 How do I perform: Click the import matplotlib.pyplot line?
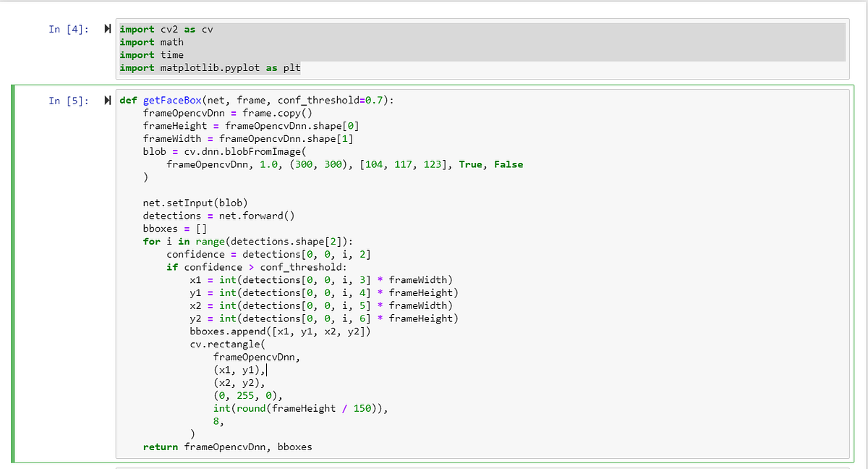(x=210, y=67)
